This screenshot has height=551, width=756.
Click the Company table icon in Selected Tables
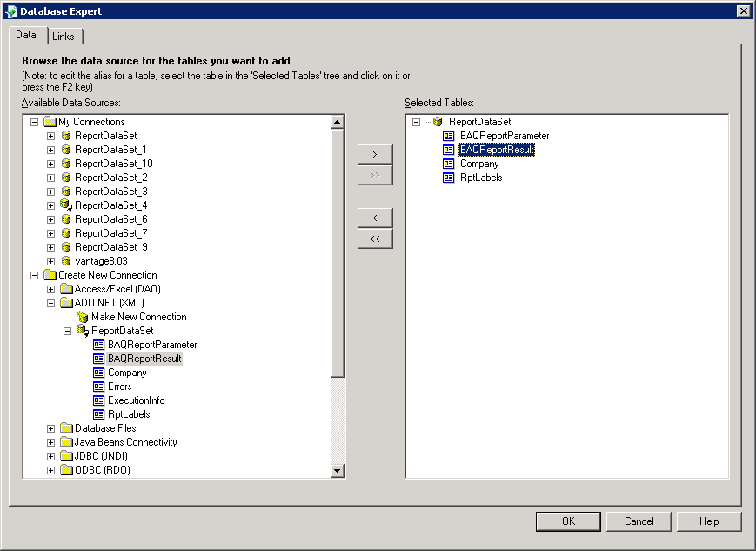pos(448,164)
